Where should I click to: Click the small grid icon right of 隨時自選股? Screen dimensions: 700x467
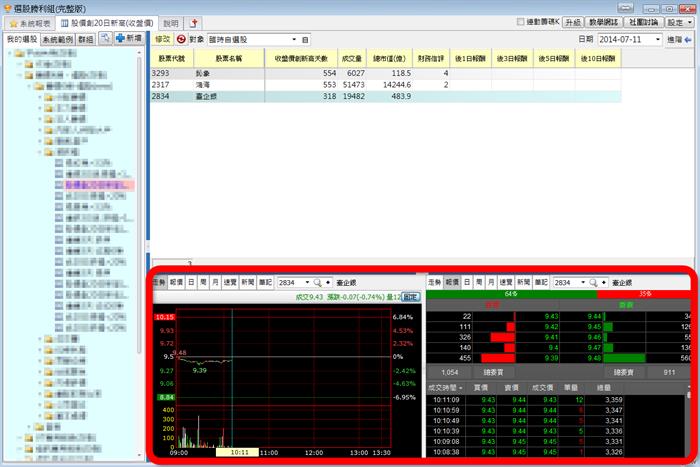[x=305, y=40]
